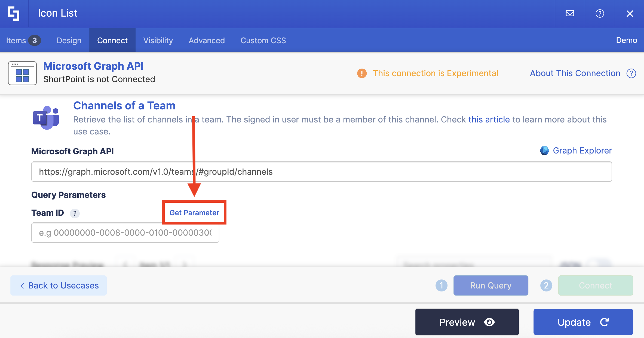Click the About This Connection question icon
This screenshot has width=644, height=338.
tap(631, 73)
